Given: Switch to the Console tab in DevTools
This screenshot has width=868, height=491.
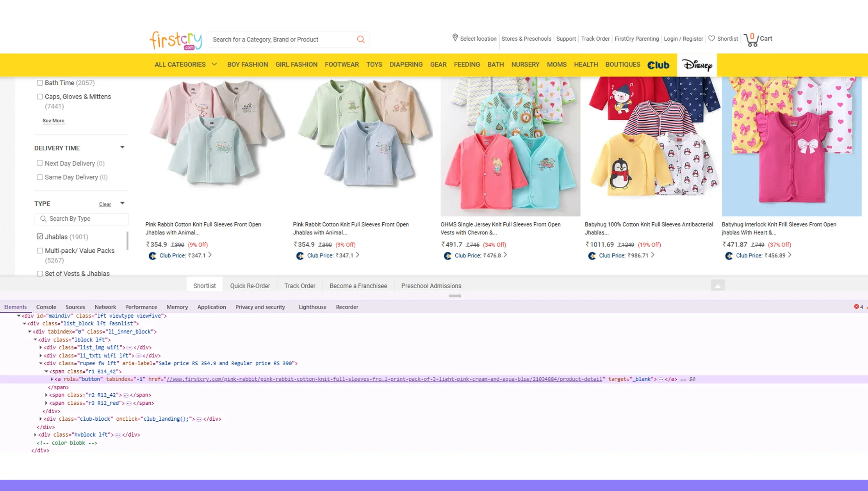Looking at the screenshot, I should coord(46,307).
